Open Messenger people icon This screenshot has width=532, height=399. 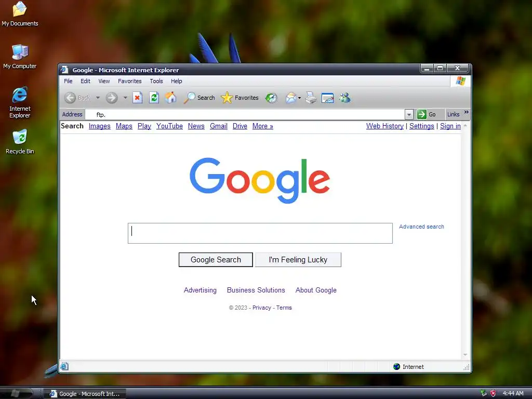tap(345, 98)
